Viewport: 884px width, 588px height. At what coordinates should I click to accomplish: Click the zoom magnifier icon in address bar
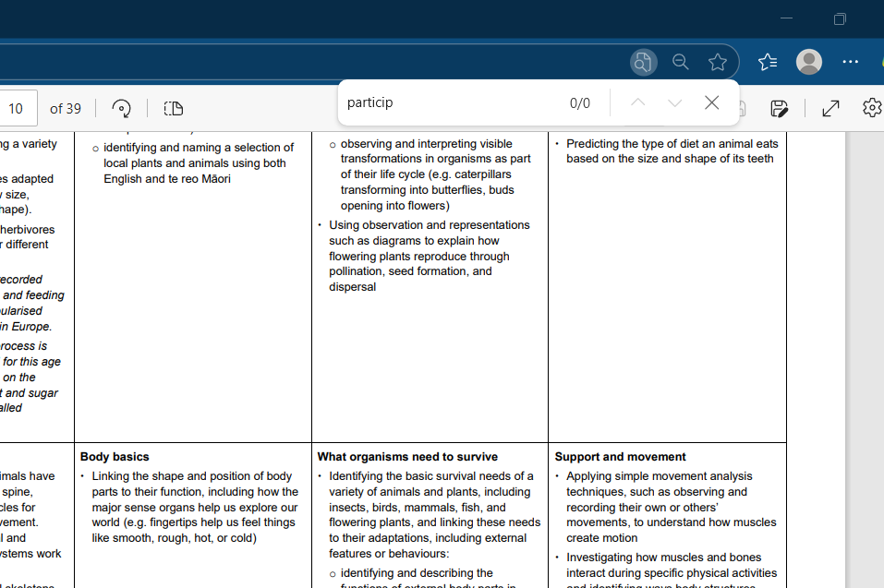coord(681,62)
